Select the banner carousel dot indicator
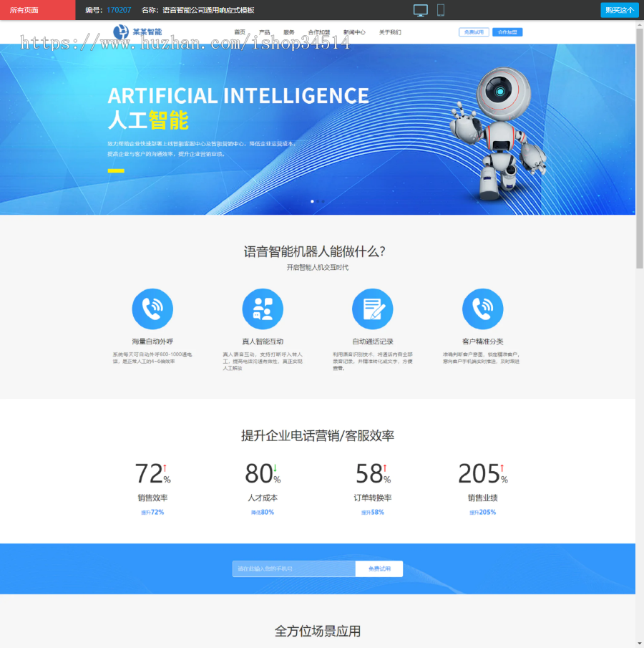The height and width of the screenshot is (648, 644). point(312,201)
